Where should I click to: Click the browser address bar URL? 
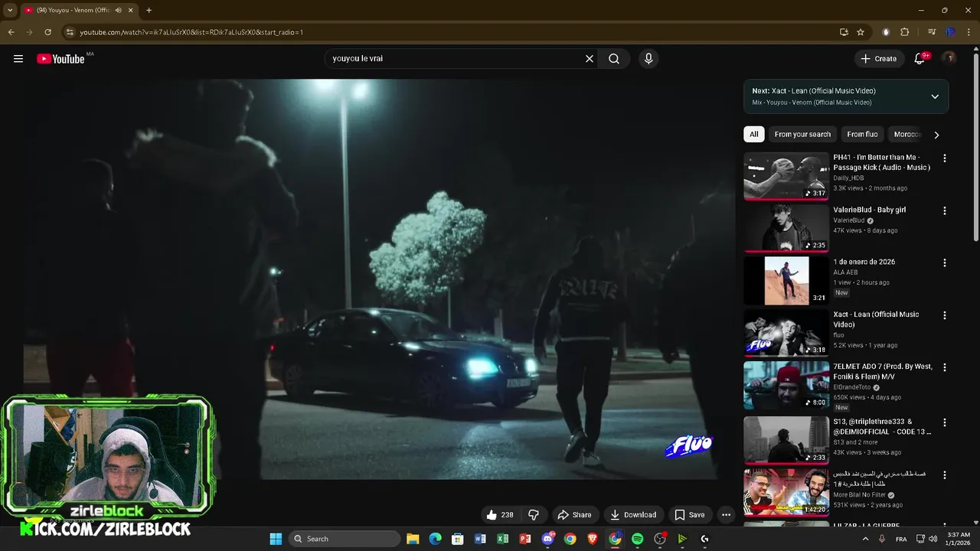(191, 32)
